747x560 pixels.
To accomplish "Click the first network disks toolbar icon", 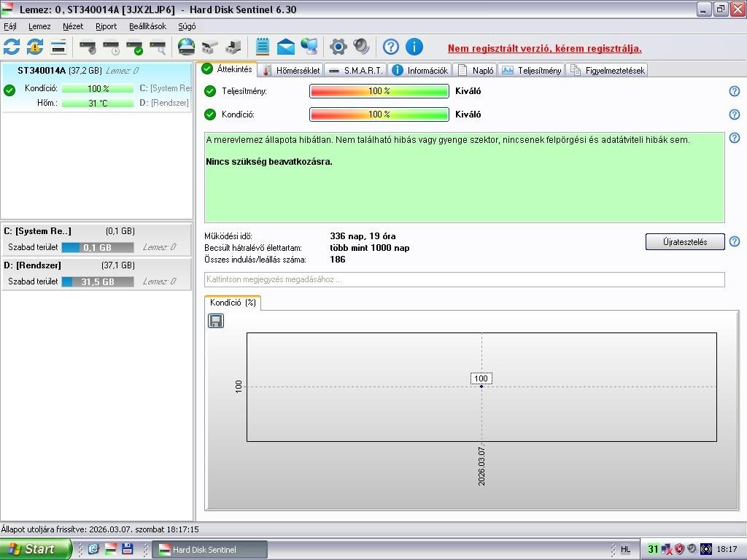I will (209, 47).
